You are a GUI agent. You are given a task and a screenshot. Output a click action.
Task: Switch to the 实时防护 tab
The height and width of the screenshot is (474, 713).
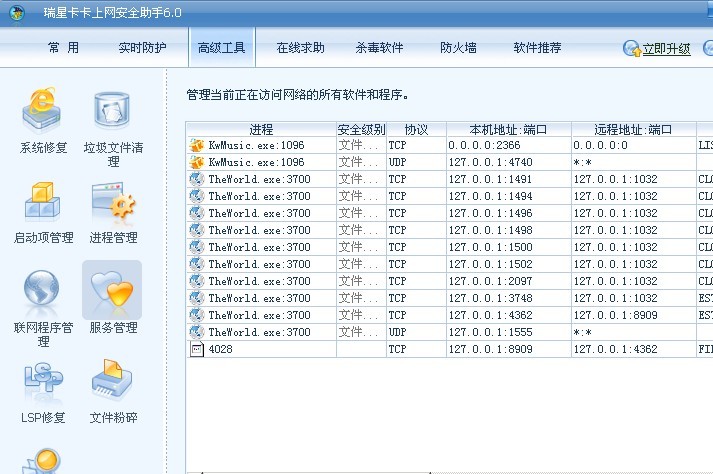tap(142, 47)
